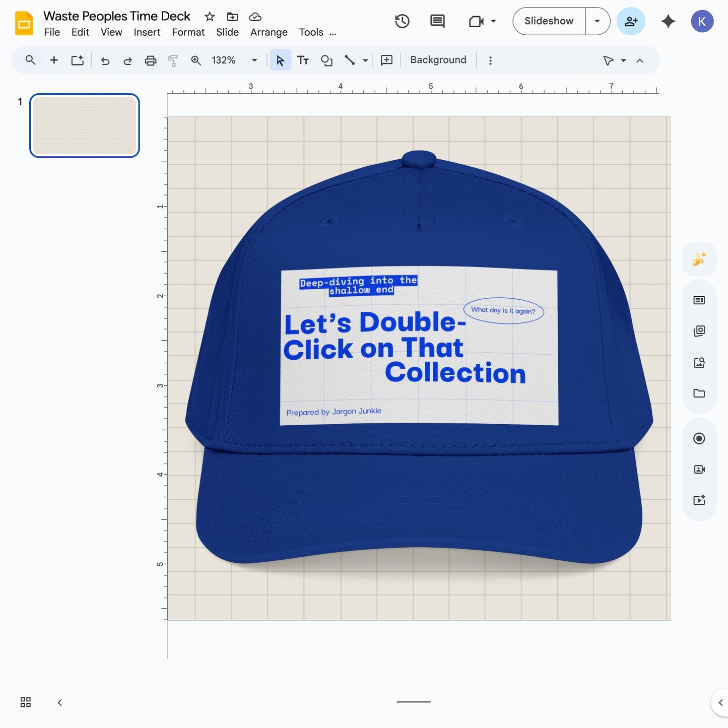Open the View menu

click(x=111, y=32)
